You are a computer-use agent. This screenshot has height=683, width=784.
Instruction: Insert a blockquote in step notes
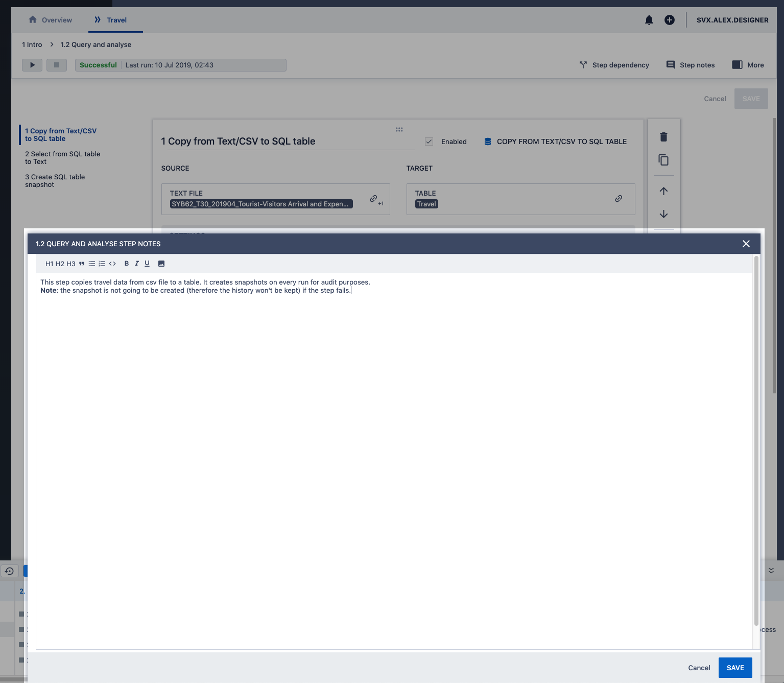[x=82, y=264]
